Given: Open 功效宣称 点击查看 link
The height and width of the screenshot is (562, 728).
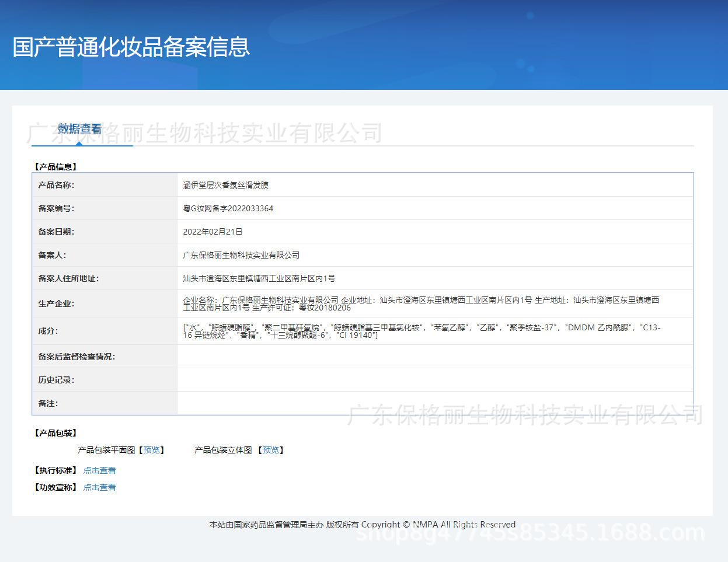Looking at the screenshot, I should (x=99, y=487).
